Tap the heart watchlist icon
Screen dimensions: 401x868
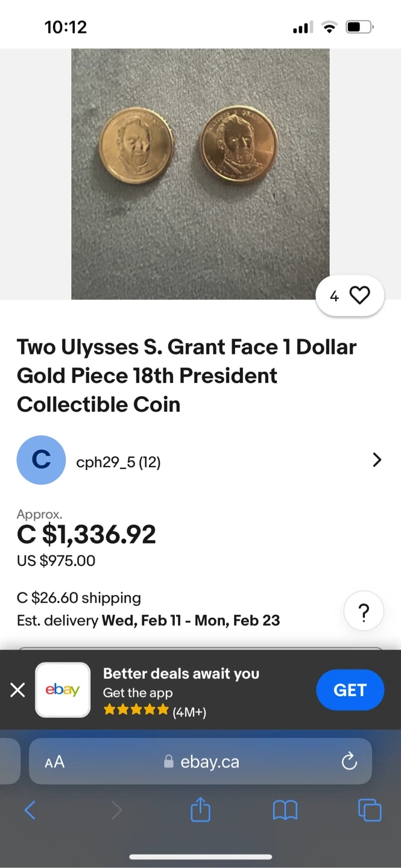tap(359, 295)
